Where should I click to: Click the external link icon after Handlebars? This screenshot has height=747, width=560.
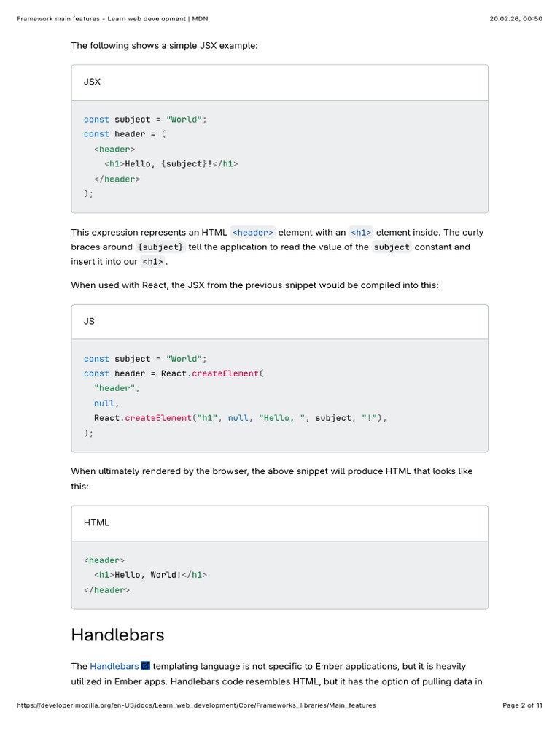click(x=146, y=666)
